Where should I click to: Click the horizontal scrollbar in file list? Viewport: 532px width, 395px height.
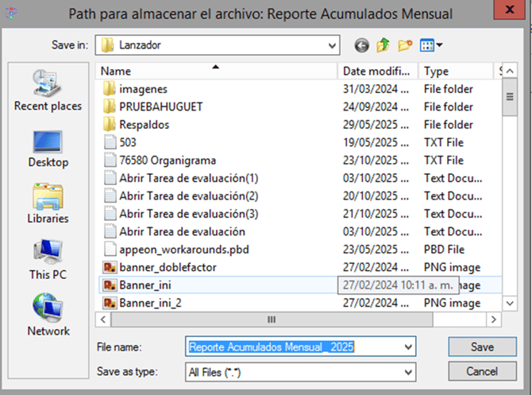pos(270,319)
